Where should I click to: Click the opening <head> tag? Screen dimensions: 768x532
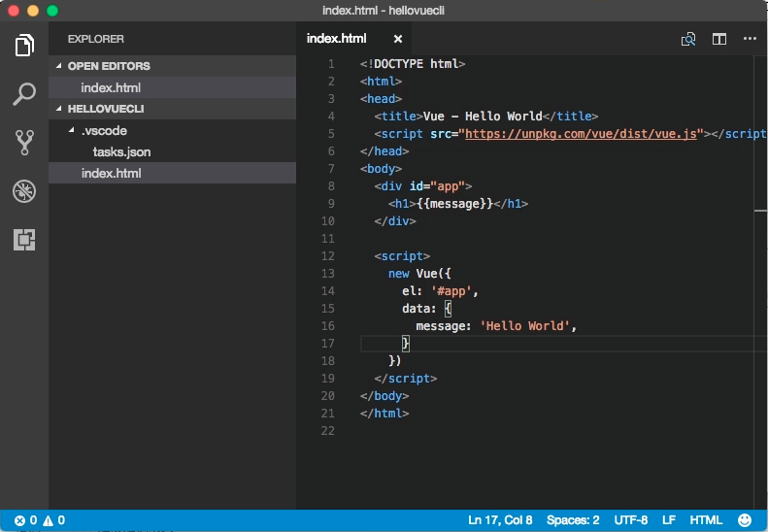pyautogui.click(x=381, y=99)
